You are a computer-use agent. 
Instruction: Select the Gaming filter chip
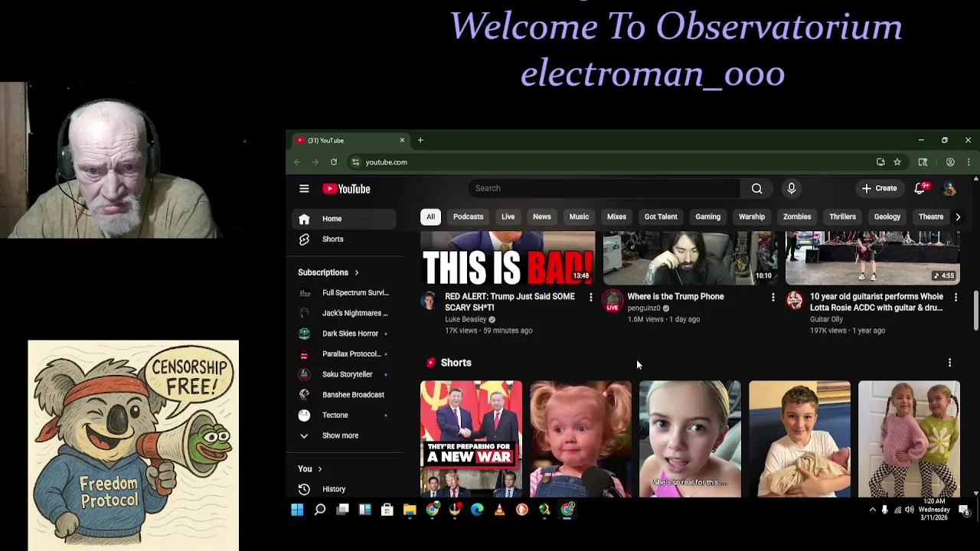coord(707,217)
